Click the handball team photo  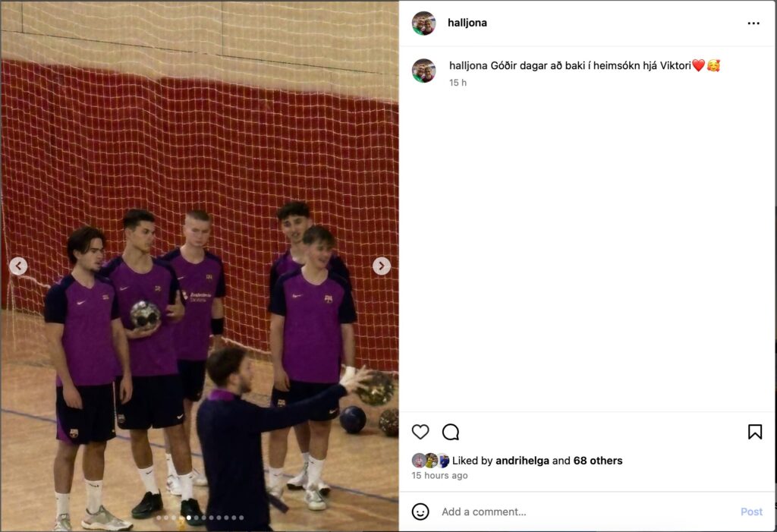(x=200, y=266)
